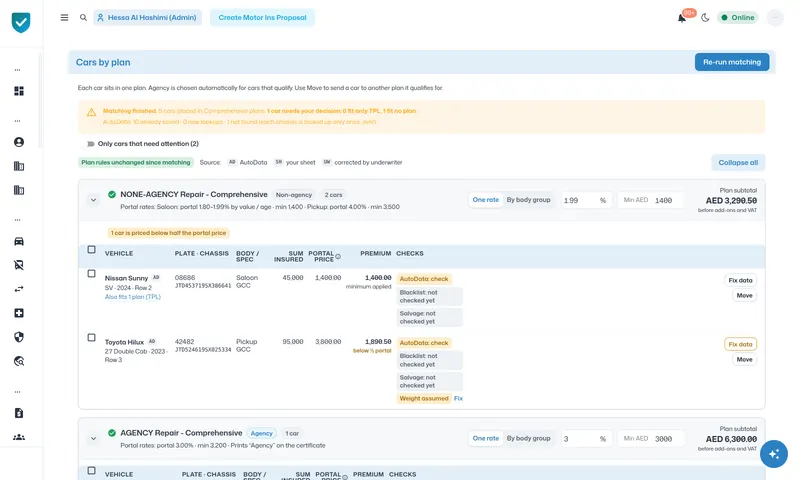The height and width of the screenshot is (480, 800).
Task: Click 'Plan rules unchanged since matching' badge
Action: point(136,162)
